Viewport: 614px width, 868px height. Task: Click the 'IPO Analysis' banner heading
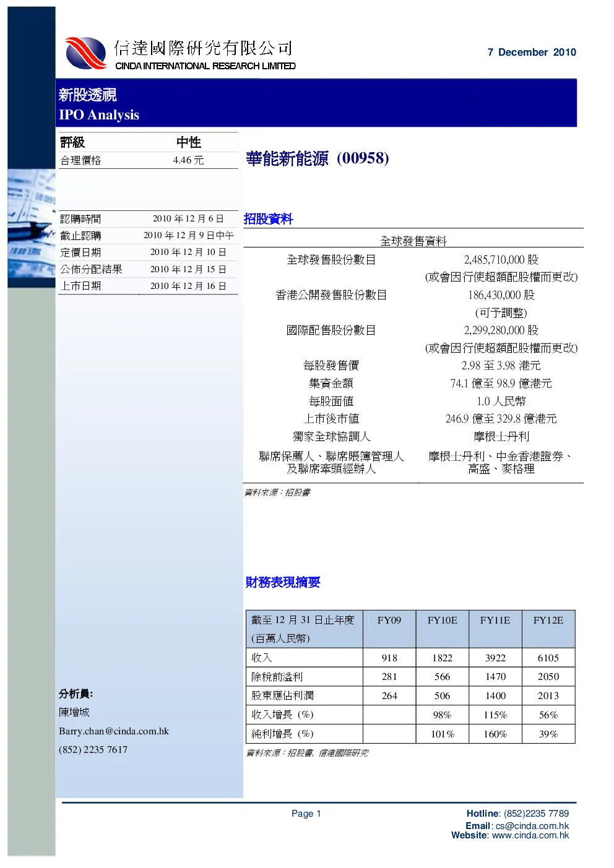click(x=99, y=115)
